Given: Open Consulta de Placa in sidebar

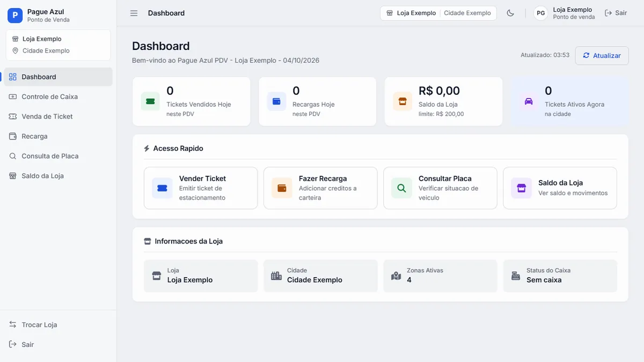Looking at the screenshot, I should click(58, 156).
